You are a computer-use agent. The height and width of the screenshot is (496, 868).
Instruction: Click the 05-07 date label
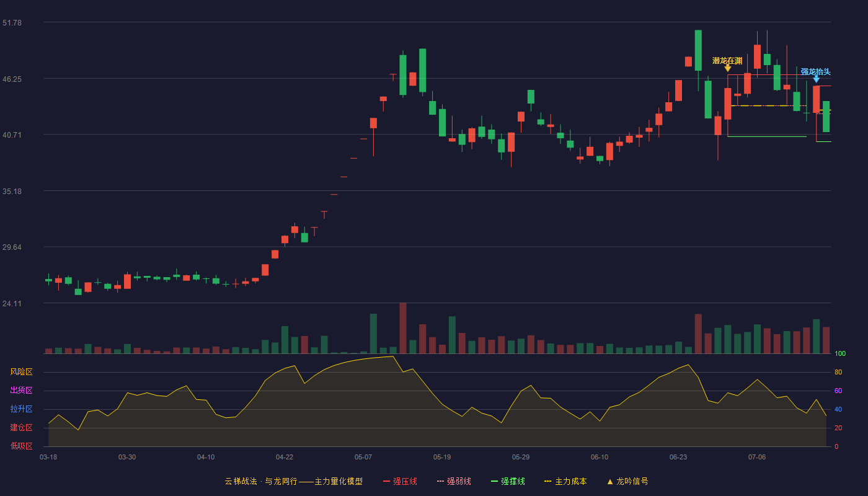363,457
